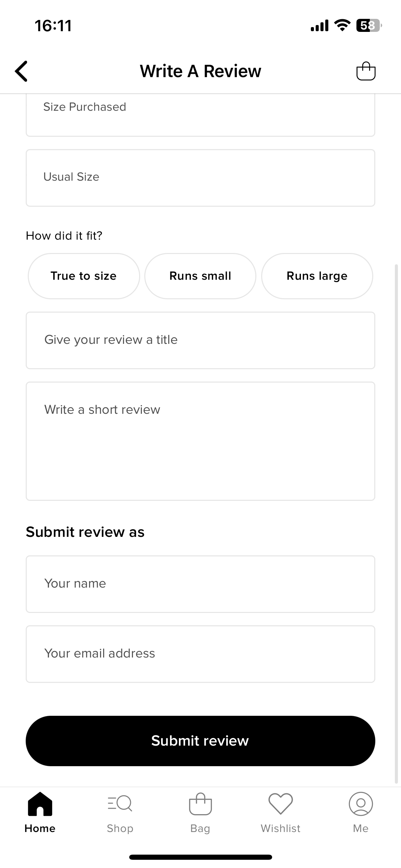Switch to the Shop tab label
Image resolution: width=401 pixels, height=868 pixels.
point(120,828)
